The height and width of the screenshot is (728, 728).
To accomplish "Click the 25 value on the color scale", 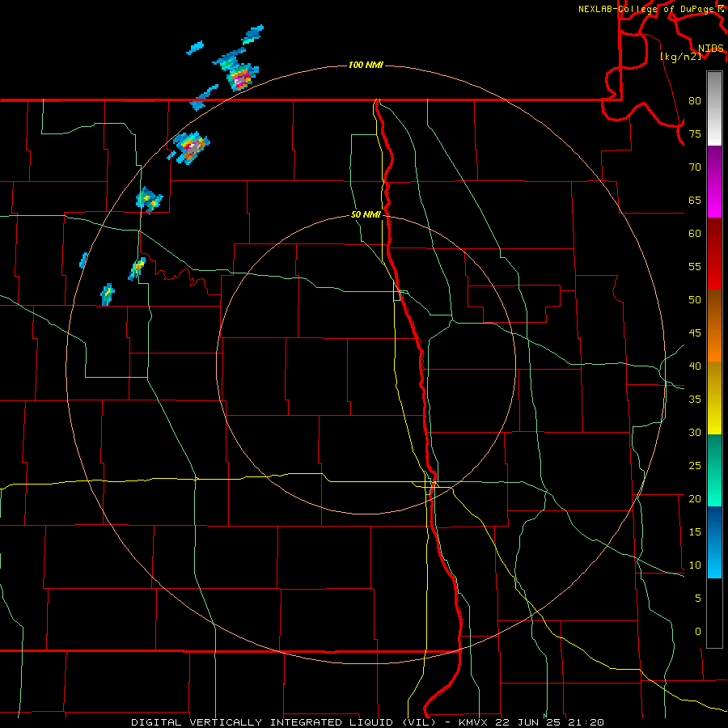I will pos(695,466).
